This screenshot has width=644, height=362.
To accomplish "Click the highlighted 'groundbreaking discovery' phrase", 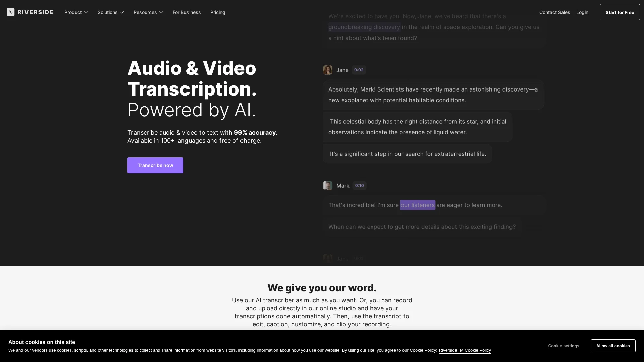I will (x=364, y=27).
